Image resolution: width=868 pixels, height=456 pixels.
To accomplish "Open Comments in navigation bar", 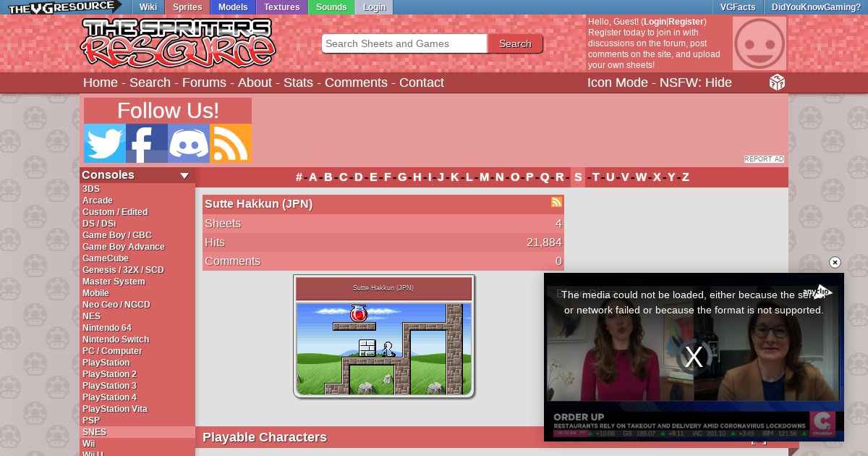I will (356, 83).
